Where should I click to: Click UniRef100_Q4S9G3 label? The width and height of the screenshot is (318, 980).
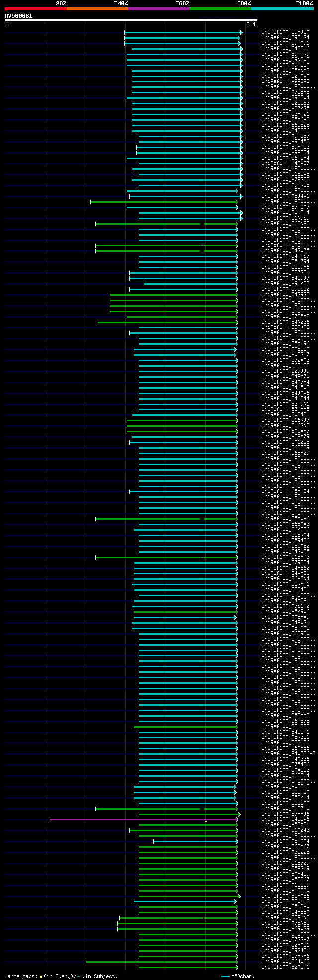[285, 294]
